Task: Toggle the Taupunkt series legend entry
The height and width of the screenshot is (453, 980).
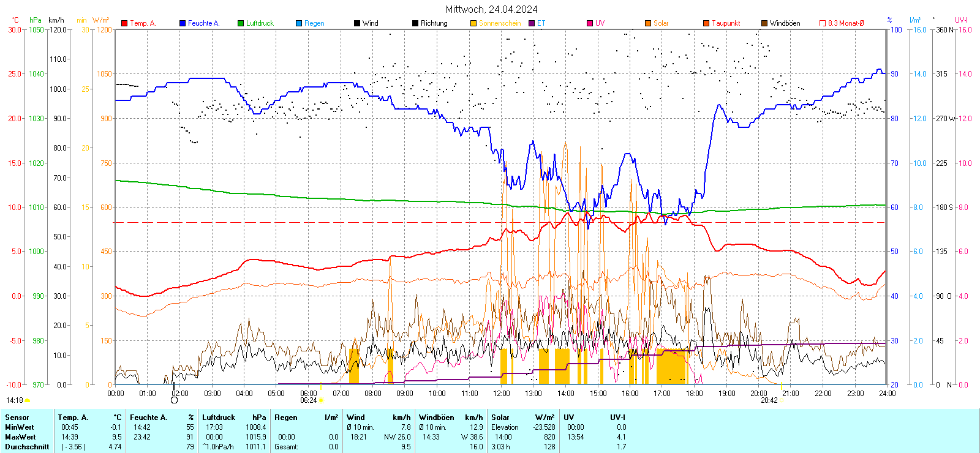Action: pyautogui.click(x=725, y=23)
